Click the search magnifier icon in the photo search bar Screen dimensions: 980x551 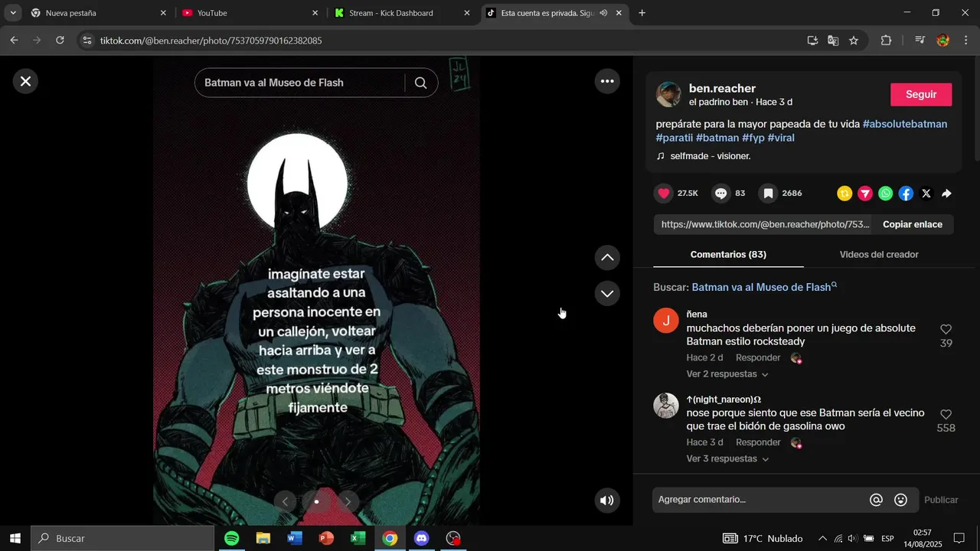(420, 83)
